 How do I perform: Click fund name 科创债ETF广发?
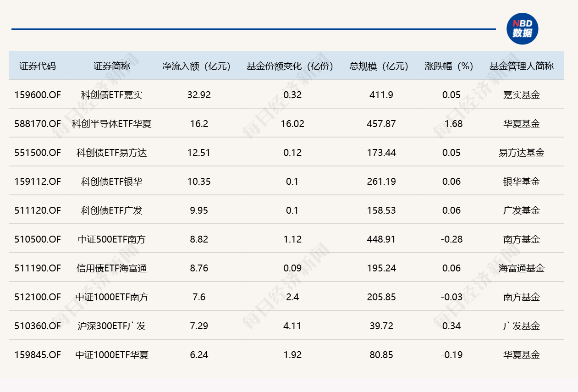click(x=112, y=210)
